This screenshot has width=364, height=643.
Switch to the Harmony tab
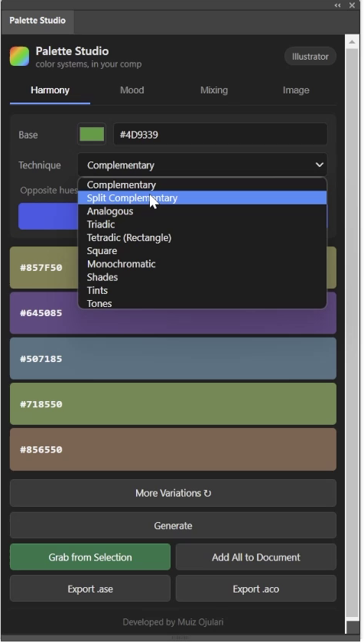(x=50, y=90)
